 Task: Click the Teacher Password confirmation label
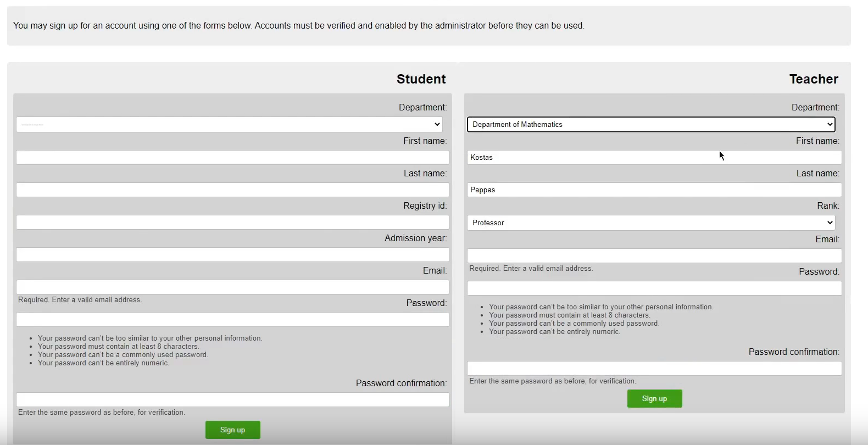[x=794, y=352]
